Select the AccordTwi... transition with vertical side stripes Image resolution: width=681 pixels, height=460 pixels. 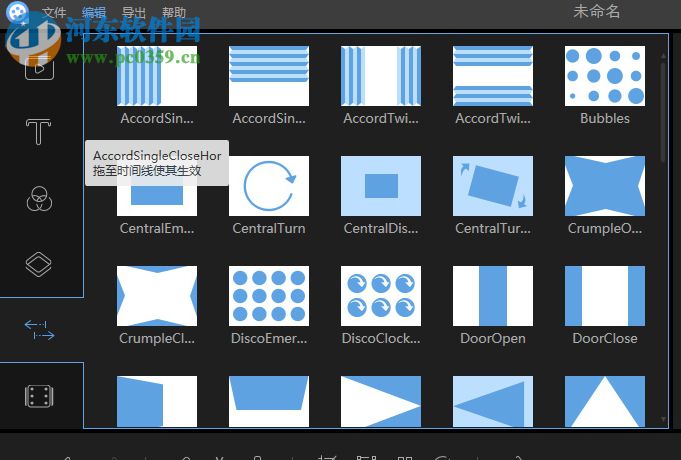click(x=381, y=76)
